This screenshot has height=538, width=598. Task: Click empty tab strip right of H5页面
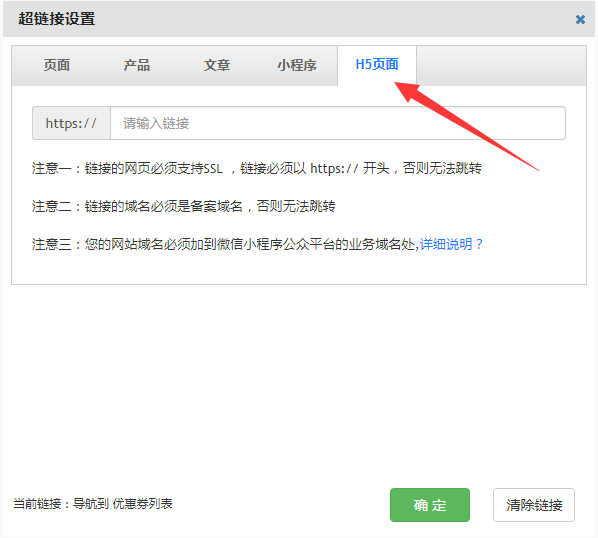pyautogui.click(x=501, y=66)
